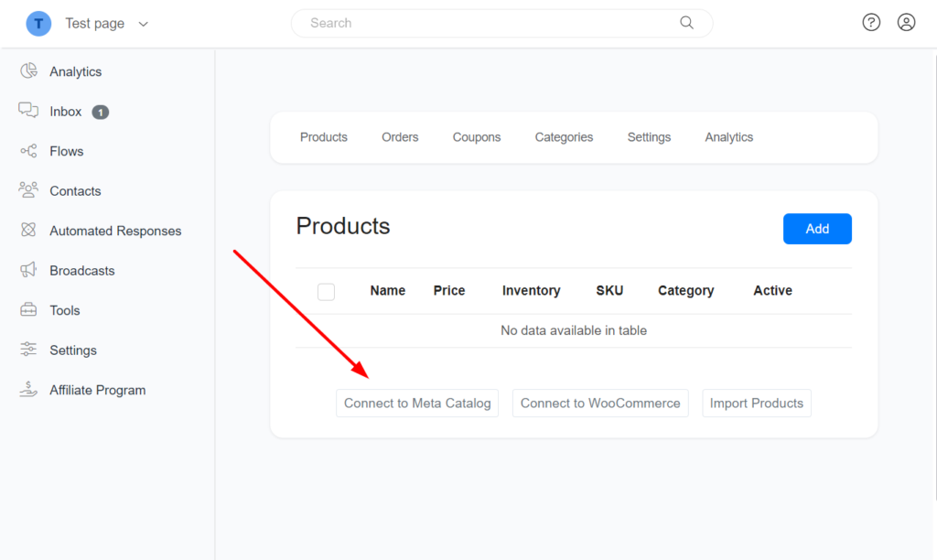Viewport: 937px width, 560px height.
Task: Click Connect to Meta Catalog button
Action: pyautogui.click(x=417, y=404)
